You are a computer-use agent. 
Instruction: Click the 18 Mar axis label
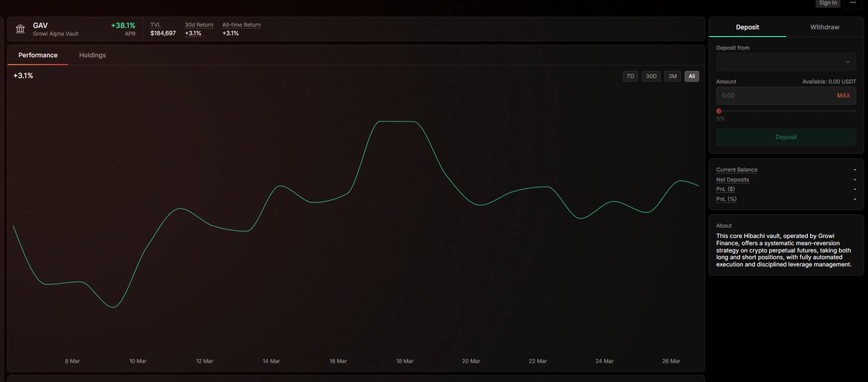coord(404,361)
